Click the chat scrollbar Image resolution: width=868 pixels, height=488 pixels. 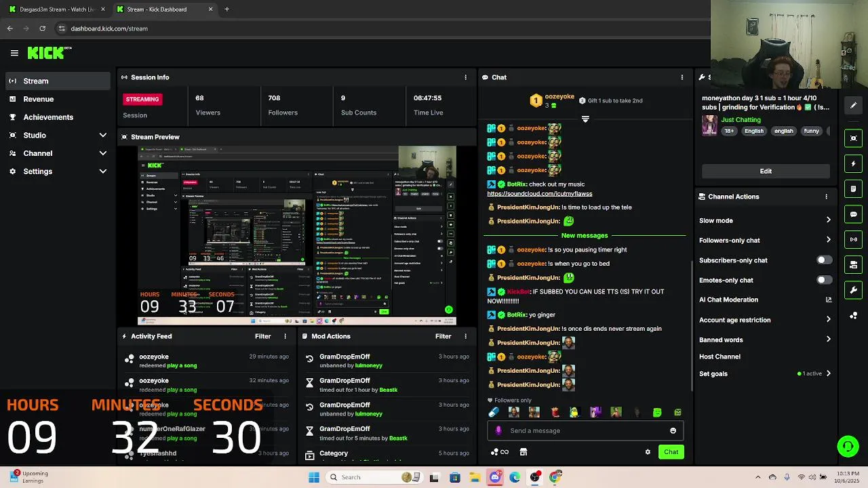(x=691, y=325)
